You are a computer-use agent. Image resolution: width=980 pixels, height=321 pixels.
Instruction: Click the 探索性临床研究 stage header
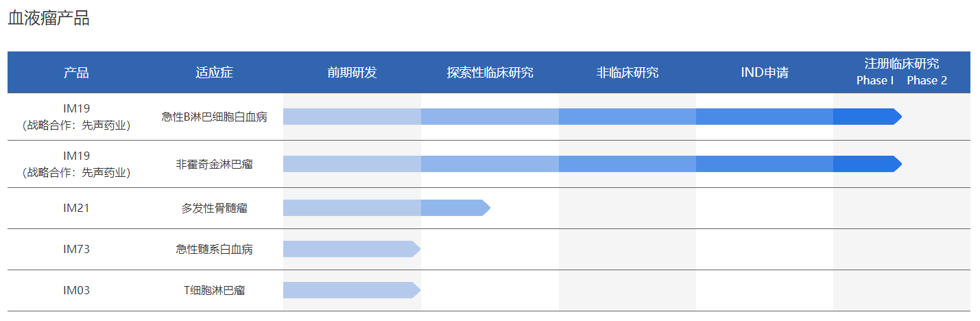click(490, 73)
